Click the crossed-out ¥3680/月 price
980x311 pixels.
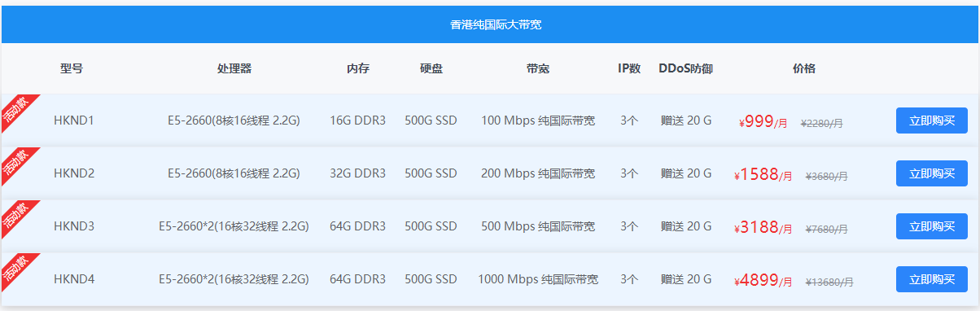826,177
